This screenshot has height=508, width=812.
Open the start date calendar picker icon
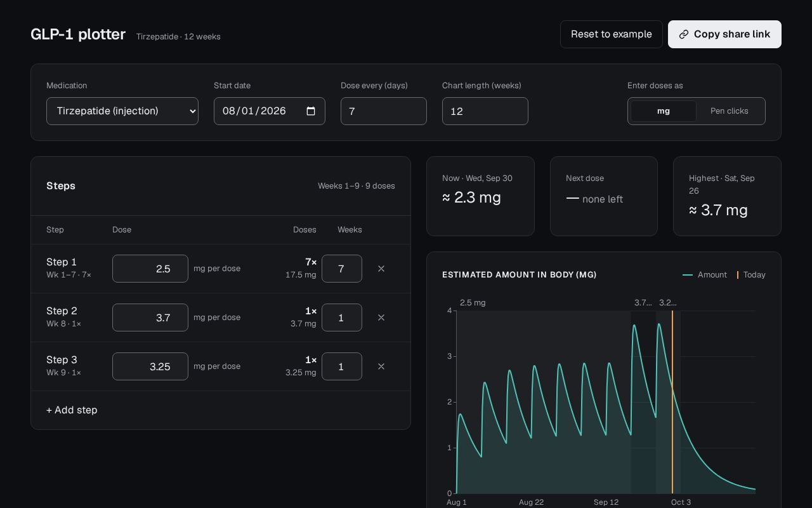(x=311, y=111)
